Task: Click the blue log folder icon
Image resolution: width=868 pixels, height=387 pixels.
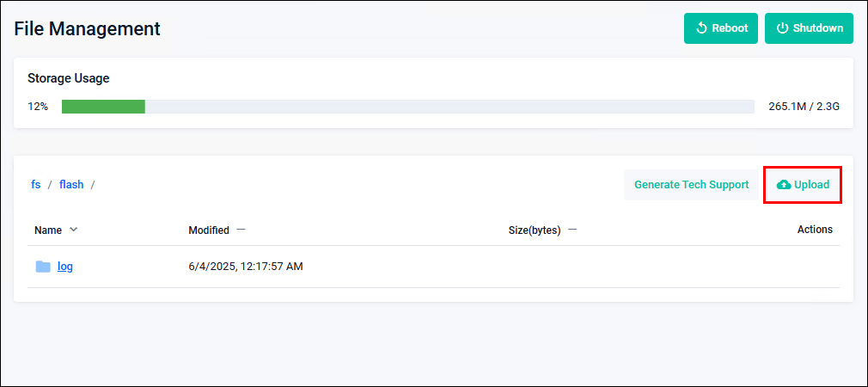Action: (43, 267)
